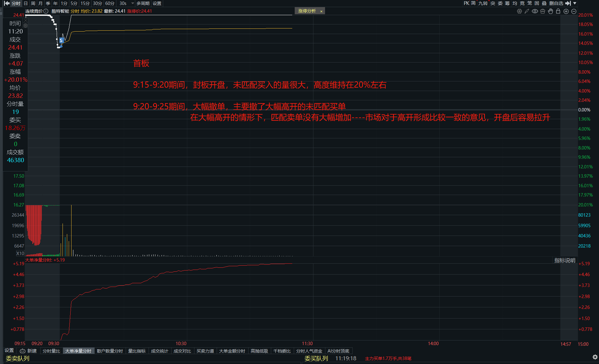Image resolution: width=599 pixels, height=364 pixels.
Task: Click the chart settings gear icon
Action: [x=519, y=11]
